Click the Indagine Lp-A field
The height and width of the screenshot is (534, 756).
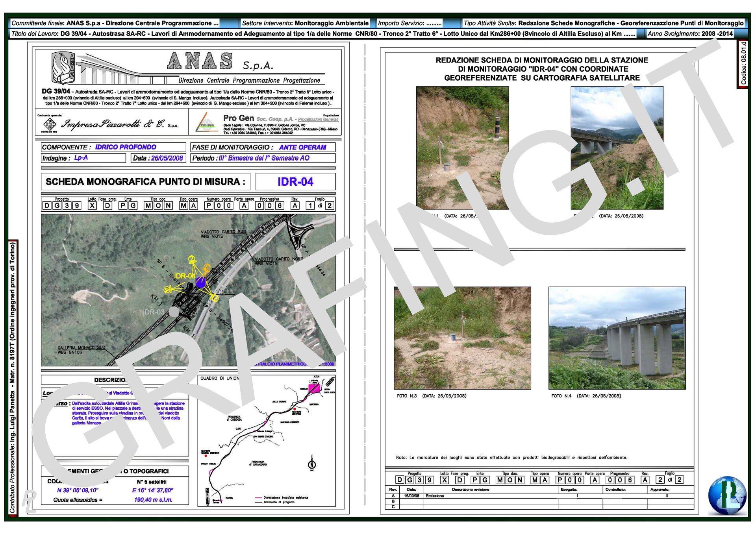83,158
